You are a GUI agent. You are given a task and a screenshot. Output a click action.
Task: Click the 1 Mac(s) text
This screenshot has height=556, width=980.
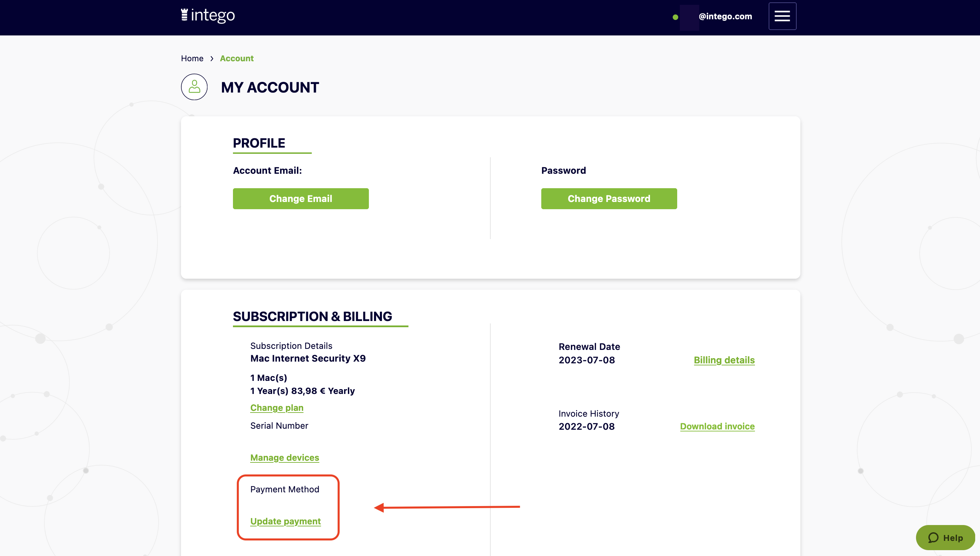pos(268,378)
